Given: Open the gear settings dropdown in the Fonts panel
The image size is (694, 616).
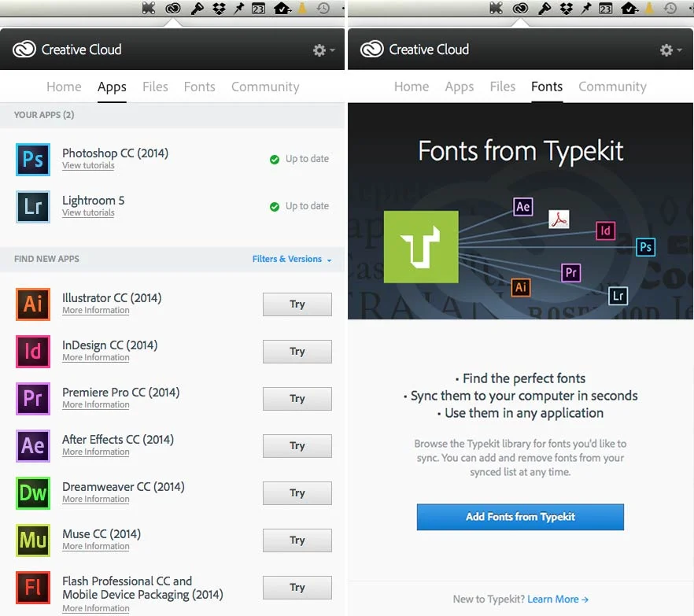Looking at the screenshot, I should tap(671, 50).
